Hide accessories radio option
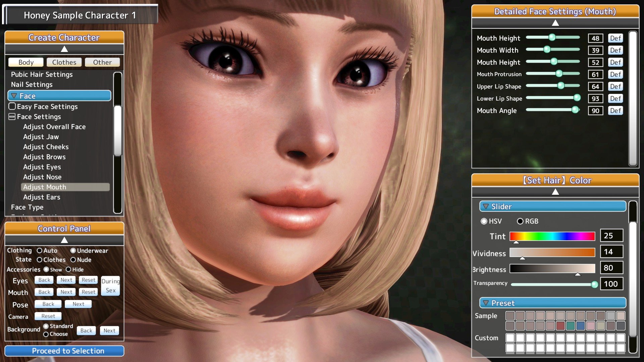 (x=68, y=269)
